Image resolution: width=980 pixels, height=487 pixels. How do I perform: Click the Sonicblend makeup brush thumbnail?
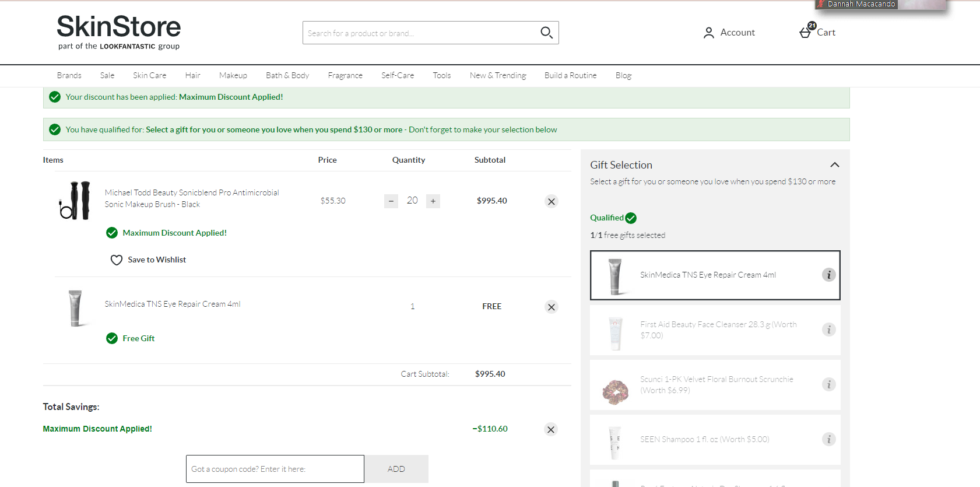[x=75, y=200]
